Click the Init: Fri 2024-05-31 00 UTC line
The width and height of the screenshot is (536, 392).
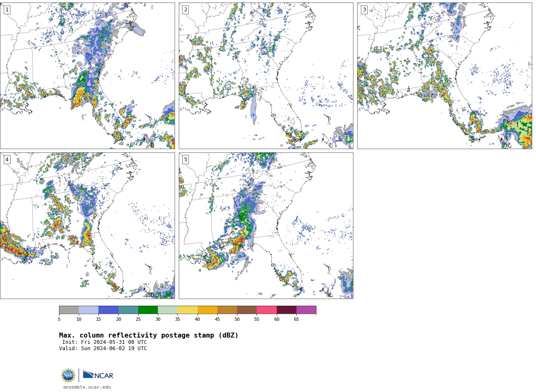105,342
